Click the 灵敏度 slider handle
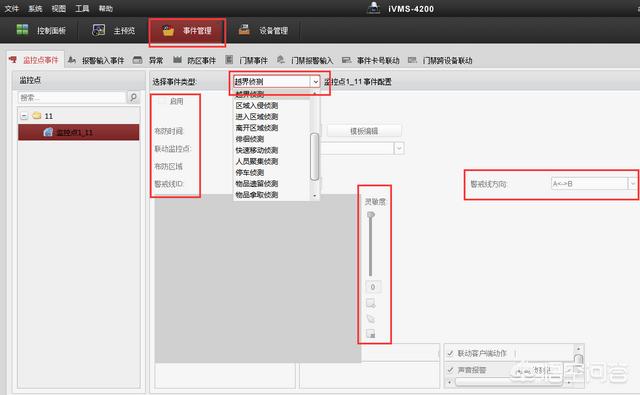The height and width of the screenshot is (395, 640). [371, 215]
